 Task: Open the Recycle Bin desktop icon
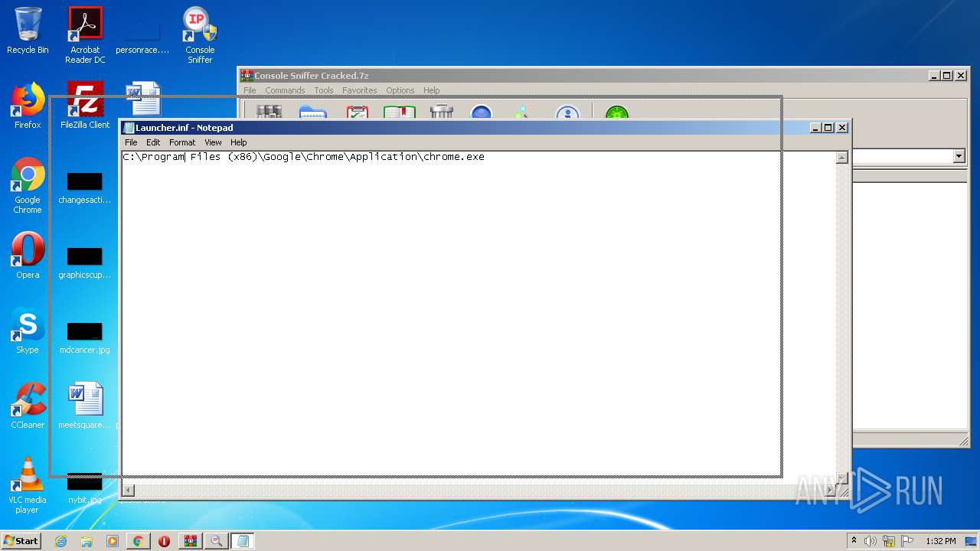pos(28,31)
